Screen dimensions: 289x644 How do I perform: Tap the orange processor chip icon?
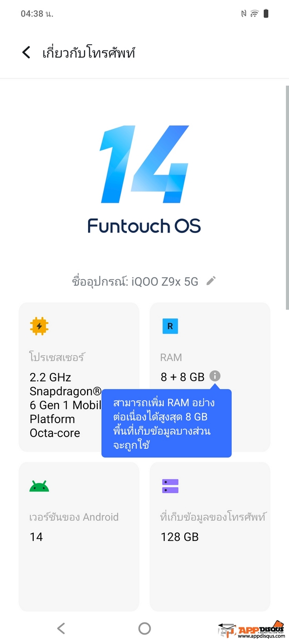pyautogui.click(x=39, y=327)
